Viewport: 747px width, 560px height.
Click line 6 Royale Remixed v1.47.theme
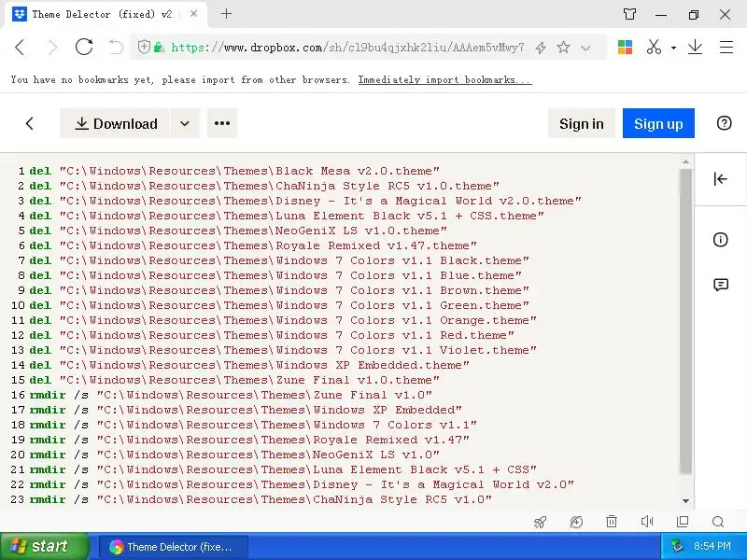pos(268,245)
